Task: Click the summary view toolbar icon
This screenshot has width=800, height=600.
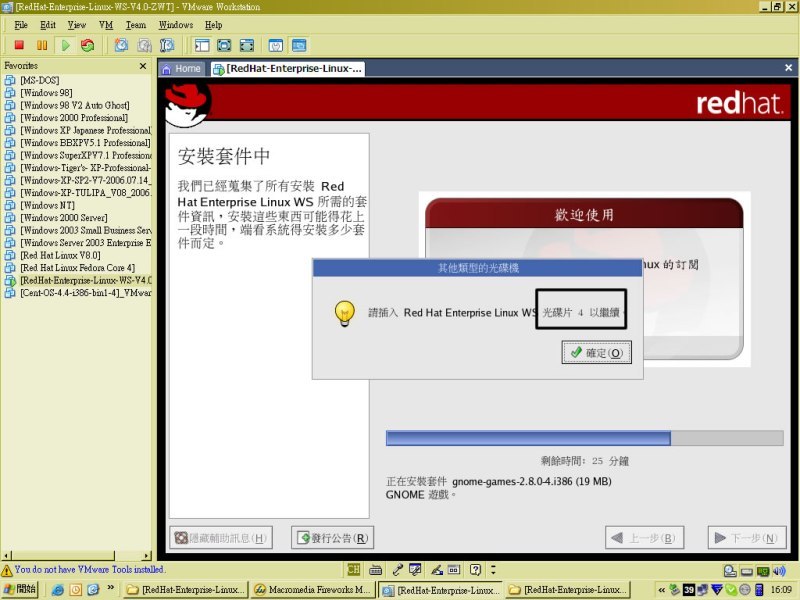Action: click(x=276, y=45)
